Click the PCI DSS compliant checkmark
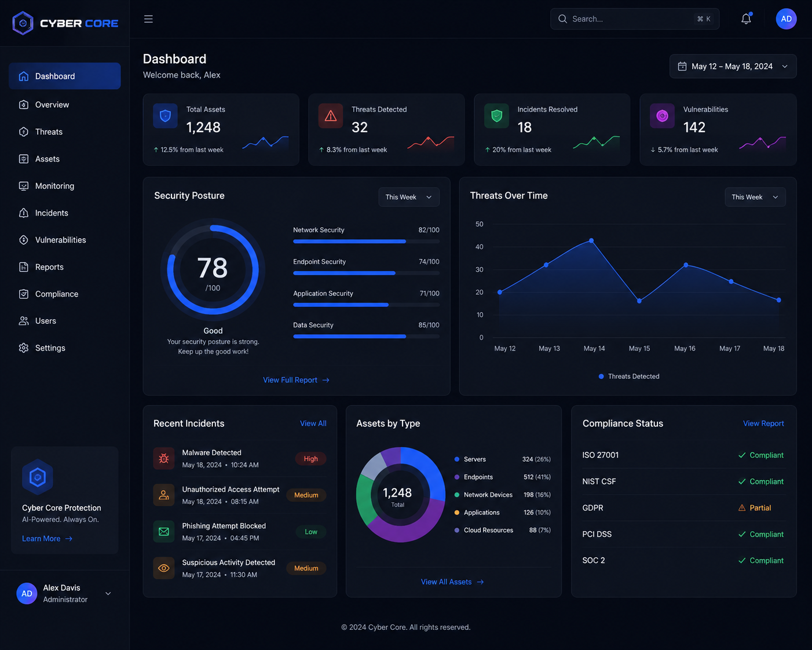The height and width of the screenshot is (650, 812). 742,534
